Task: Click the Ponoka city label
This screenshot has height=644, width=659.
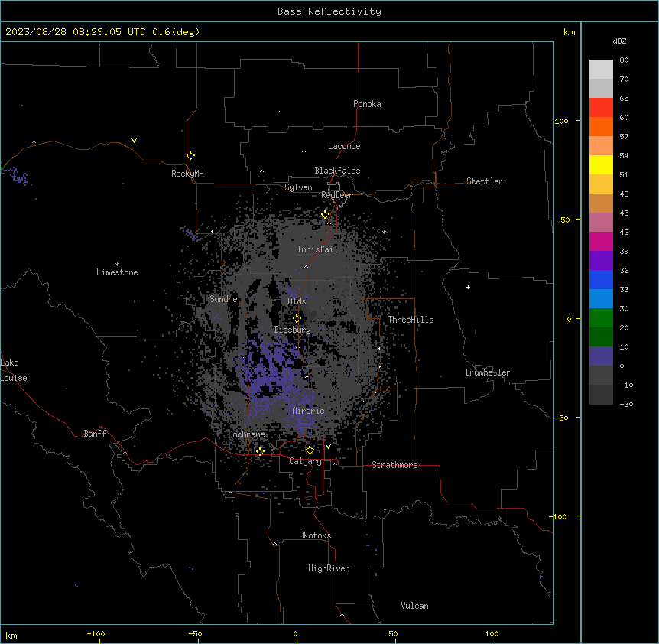Action: (x=367, y=104)
